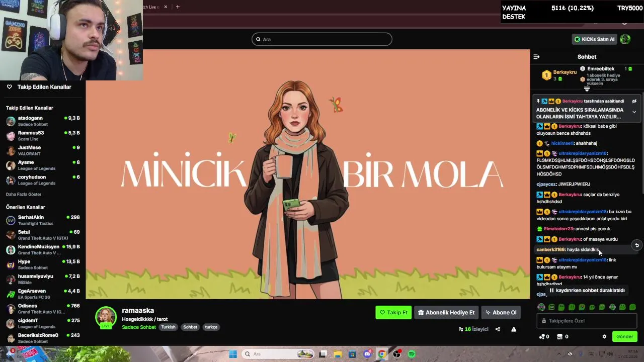Click the KICKs Satın Al button

pyautogui.click(x=594, y=39)
